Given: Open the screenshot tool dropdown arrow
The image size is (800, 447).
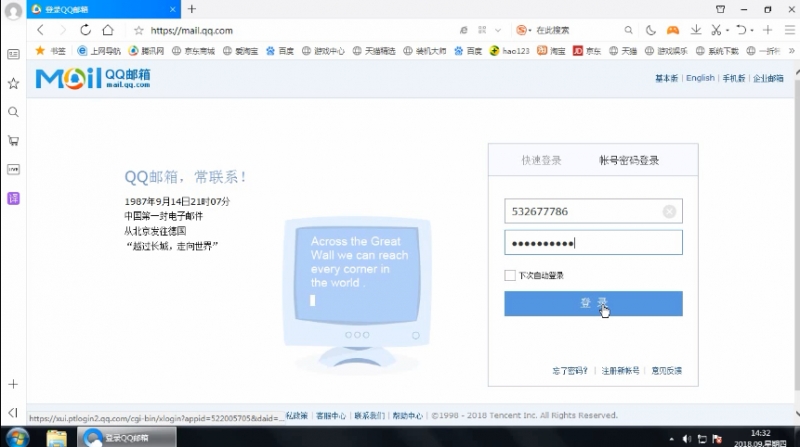Looking at the screenshot, I should 727,30.
